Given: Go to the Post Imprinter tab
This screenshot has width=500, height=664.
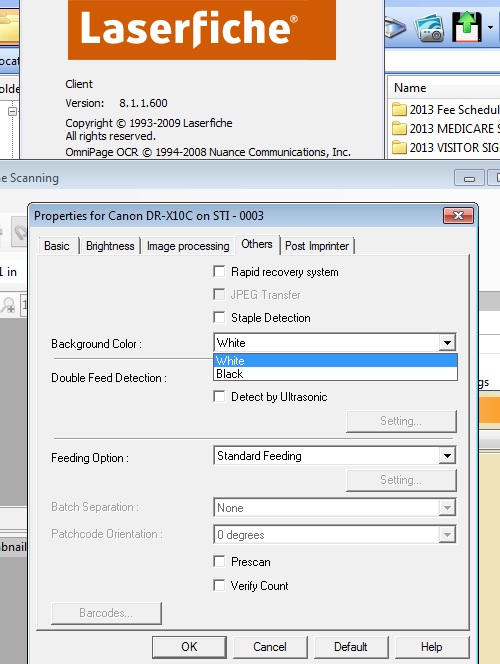Looking at the screenshot, I should coord(317,246).
